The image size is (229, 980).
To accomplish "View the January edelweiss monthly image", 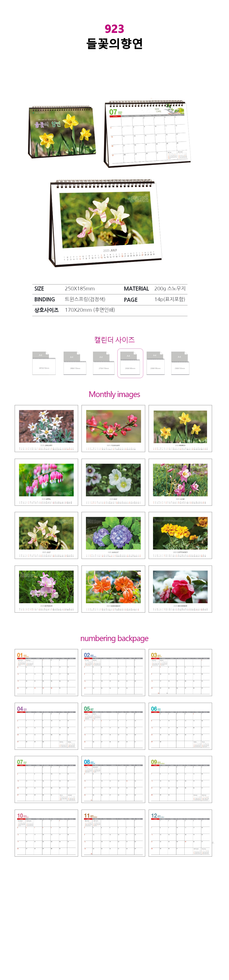I will click(x=46, y=428).
